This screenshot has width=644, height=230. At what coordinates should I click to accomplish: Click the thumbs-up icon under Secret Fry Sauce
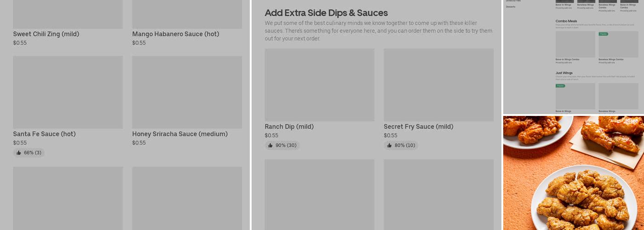point(390,145)
